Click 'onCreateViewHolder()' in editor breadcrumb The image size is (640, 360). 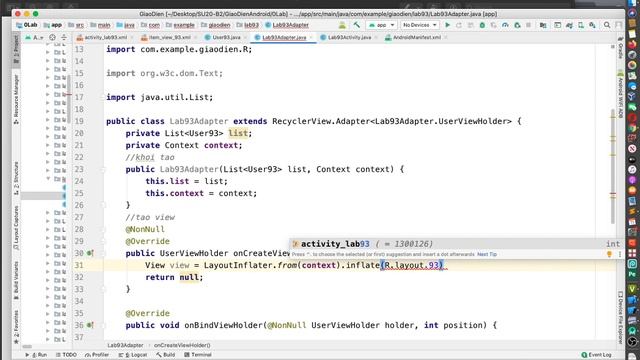(182, 345)
